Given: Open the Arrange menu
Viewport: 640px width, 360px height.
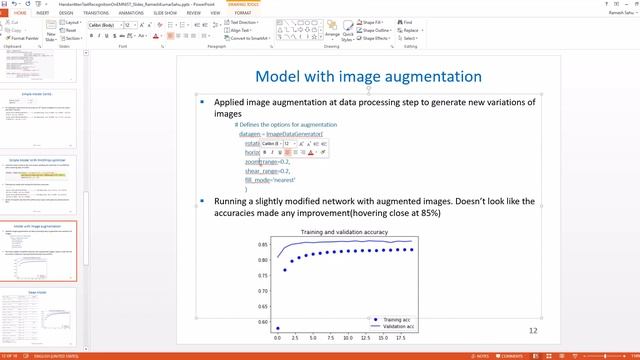Looking at the screenshot, I should pyautogui.click(x=332, y=30).
